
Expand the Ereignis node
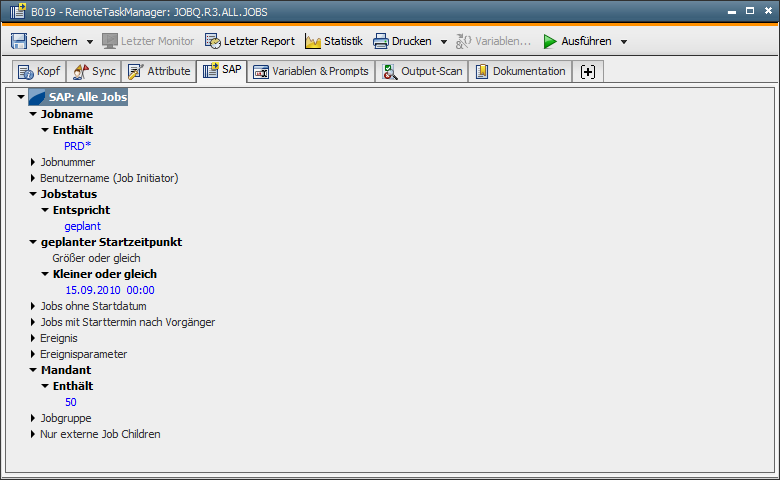point(33,338)
